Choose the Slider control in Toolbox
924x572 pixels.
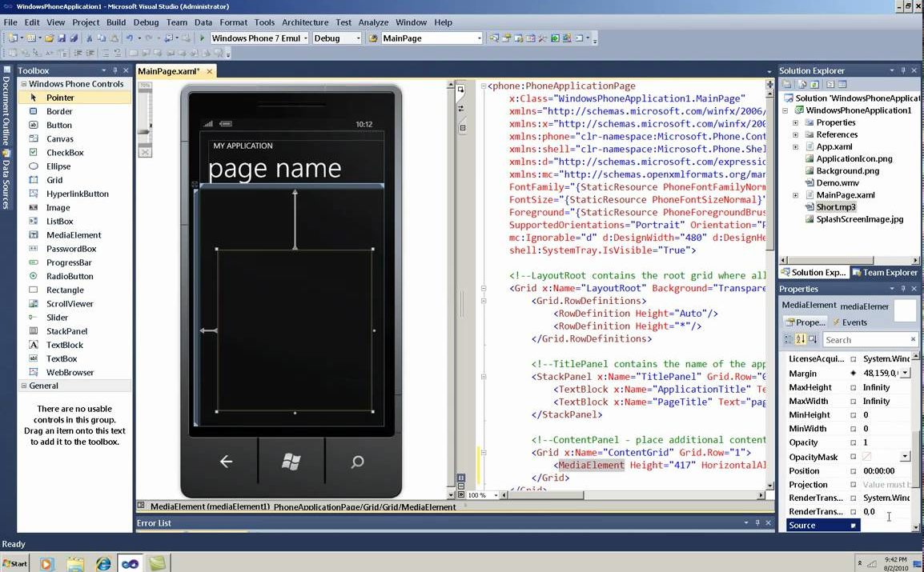[57, 318]
